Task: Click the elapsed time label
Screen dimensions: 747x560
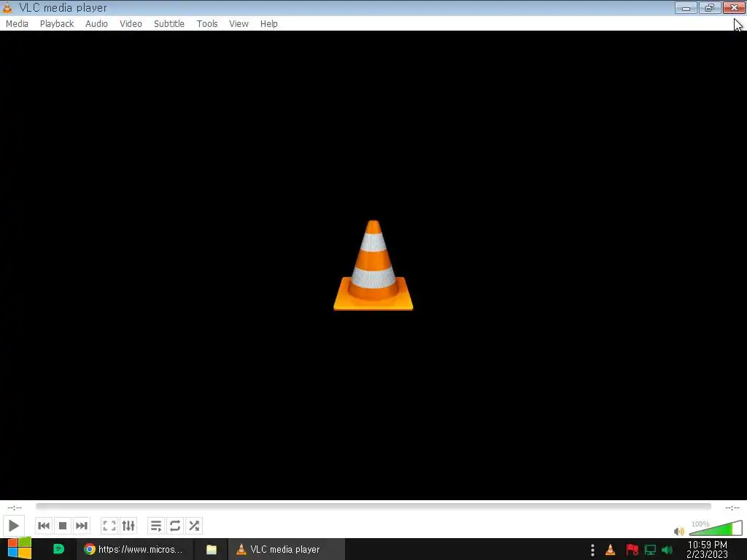Action: (x=15, y=507)
